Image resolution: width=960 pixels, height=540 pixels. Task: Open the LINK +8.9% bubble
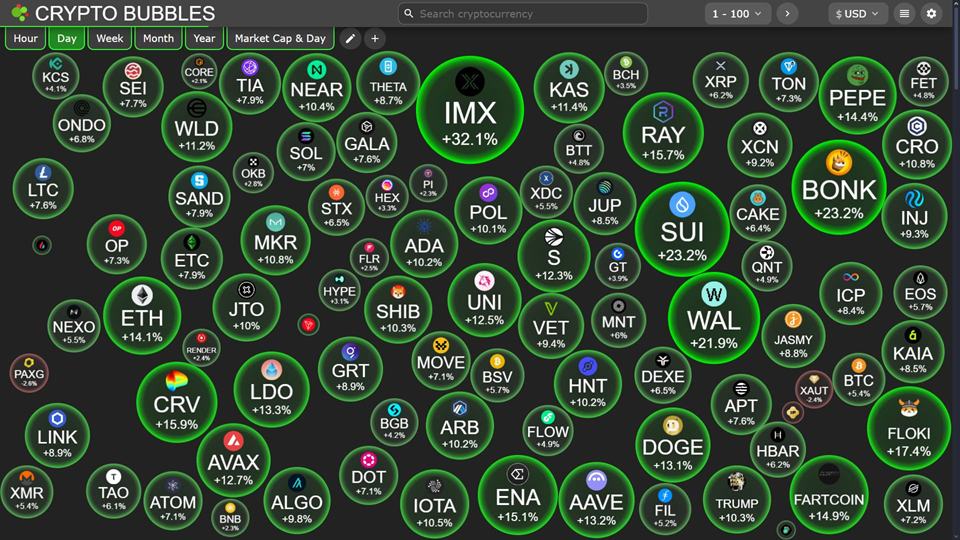[57, 435]
